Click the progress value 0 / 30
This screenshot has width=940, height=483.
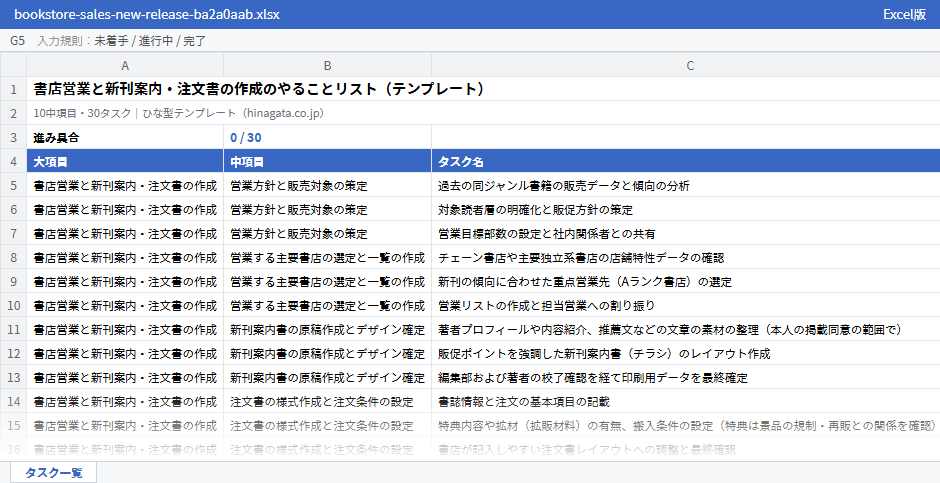click(327, 137)
